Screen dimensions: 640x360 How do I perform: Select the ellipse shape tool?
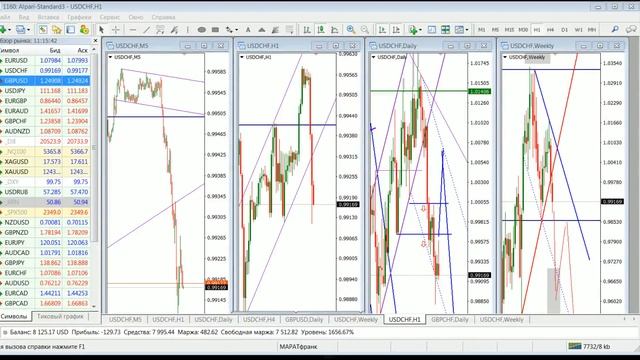(x=201, y=29)
